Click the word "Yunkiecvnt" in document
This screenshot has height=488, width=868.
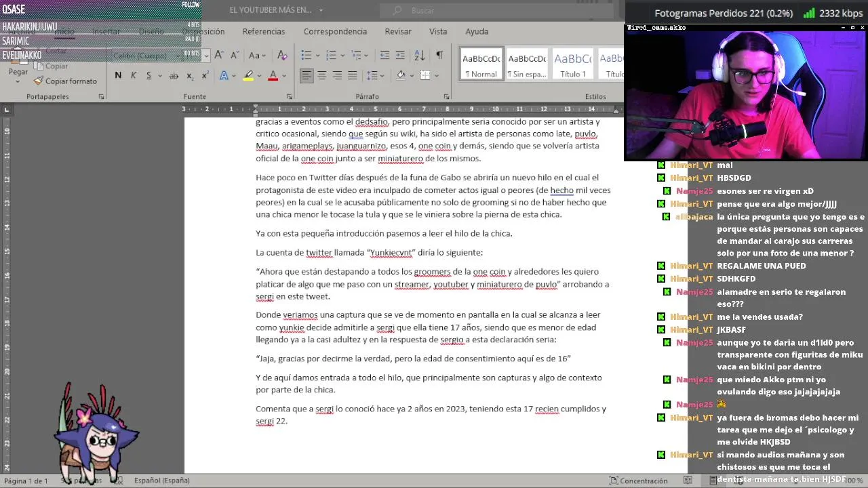[391, 253]
